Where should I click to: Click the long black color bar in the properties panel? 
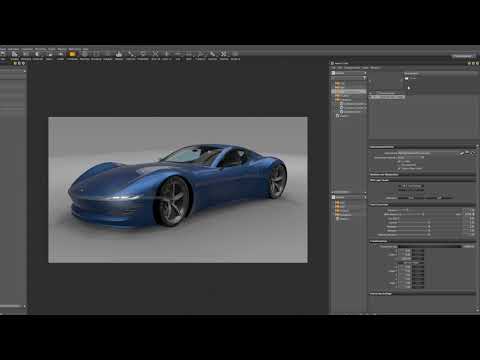[x=429, y=246]
